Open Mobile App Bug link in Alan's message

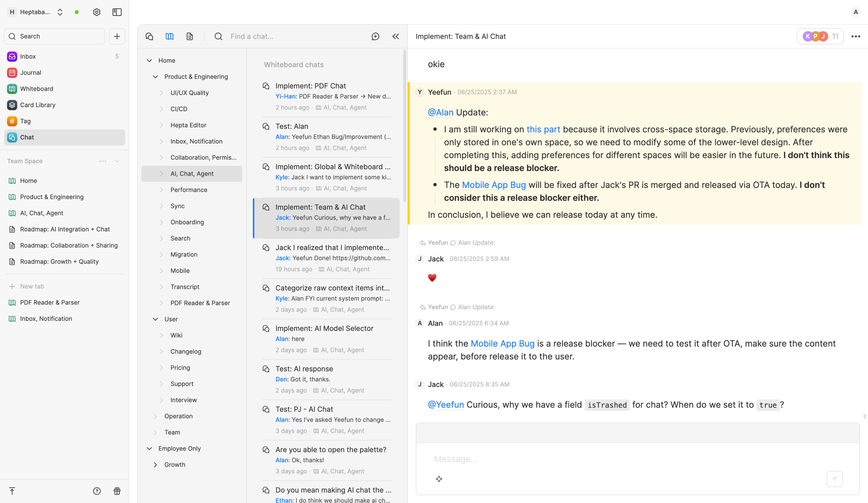[502, 343]
